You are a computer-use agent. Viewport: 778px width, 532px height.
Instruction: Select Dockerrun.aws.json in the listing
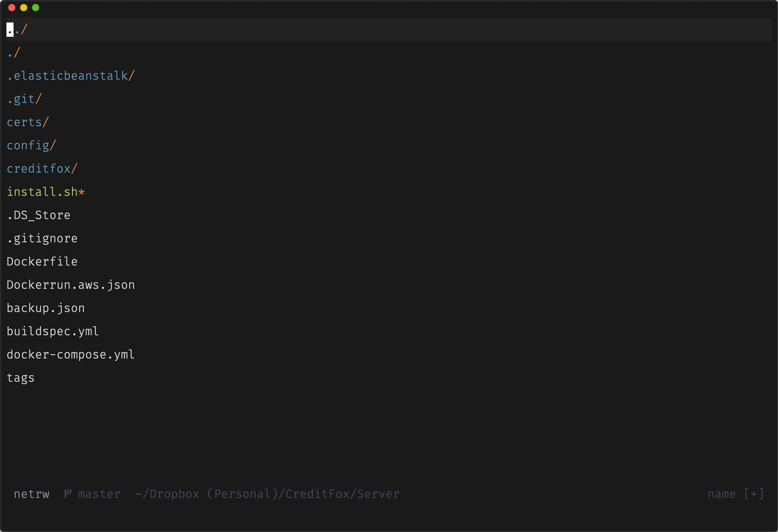point(71,285)
